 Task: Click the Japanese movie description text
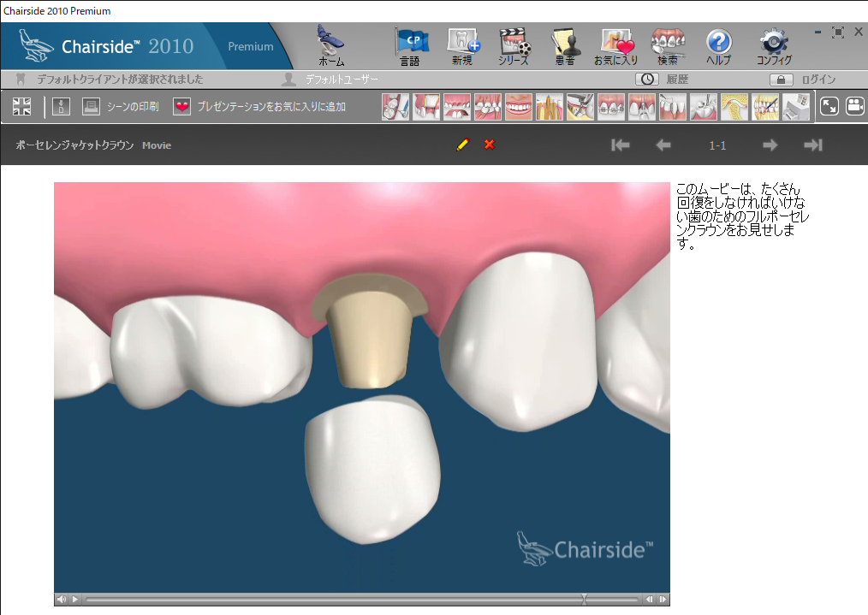(x=742, y=216)
